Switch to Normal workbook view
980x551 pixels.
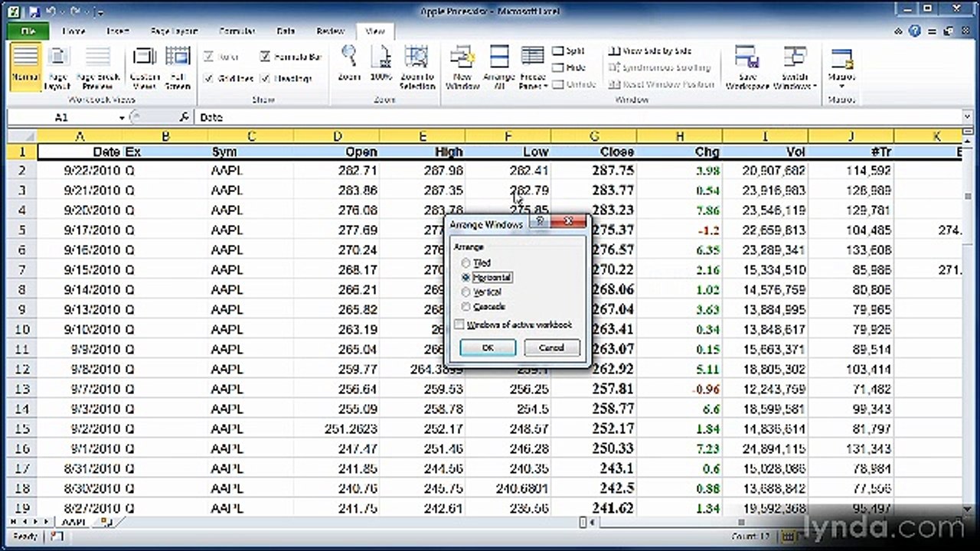[x=25, y=67]
